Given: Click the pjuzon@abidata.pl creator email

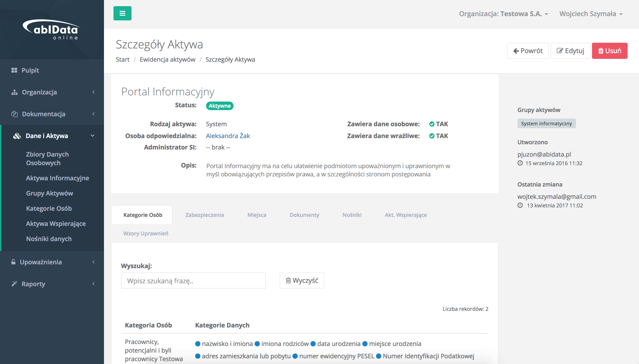Looking at the screenshot, I should pos(544,154).
